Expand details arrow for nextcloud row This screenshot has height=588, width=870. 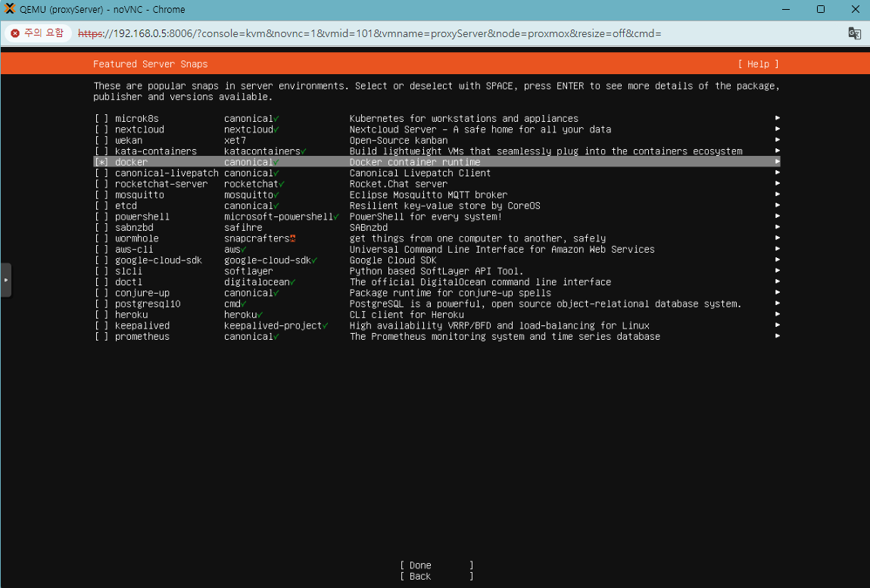coord(778,129)
